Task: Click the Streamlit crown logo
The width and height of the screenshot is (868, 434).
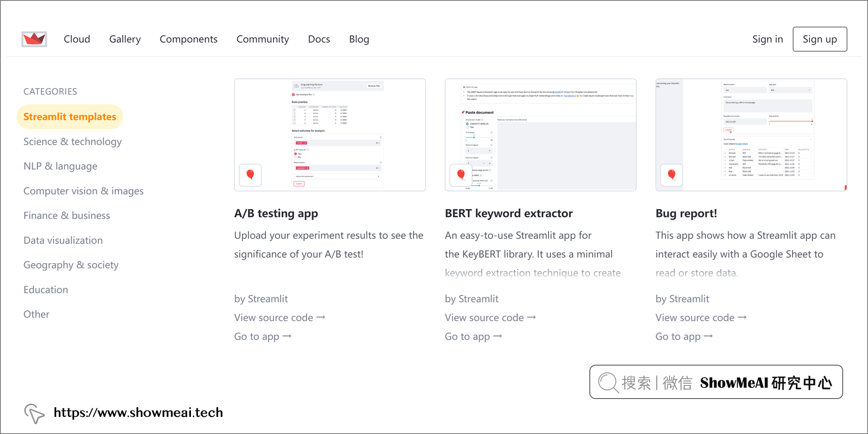Action: pos(34,39)
